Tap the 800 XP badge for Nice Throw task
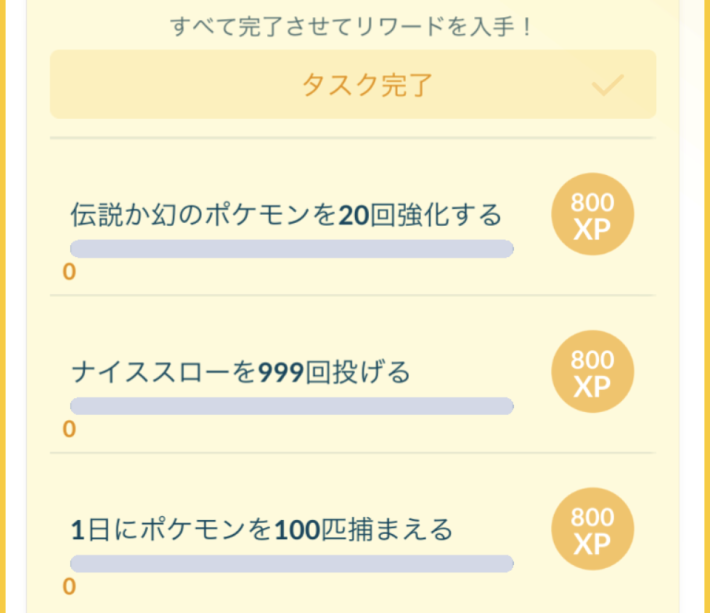The height and width of the screenshot is (613, 710). tap(592, 372)
